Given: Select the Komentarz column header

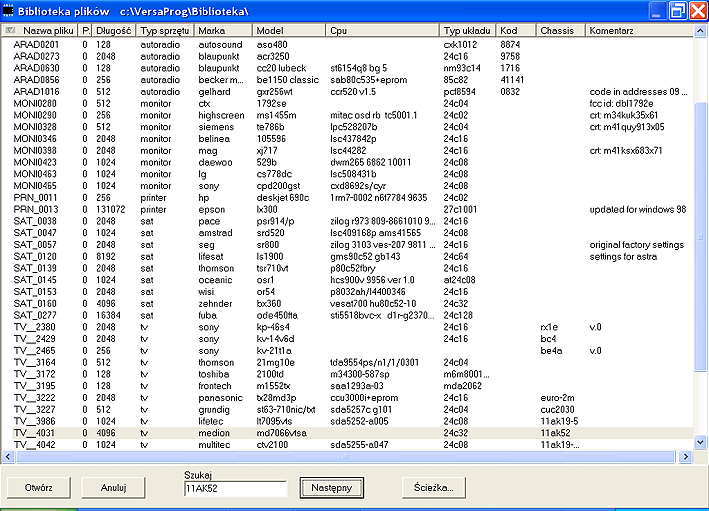Looking at the screenshot, I should [x=612, y=31].
